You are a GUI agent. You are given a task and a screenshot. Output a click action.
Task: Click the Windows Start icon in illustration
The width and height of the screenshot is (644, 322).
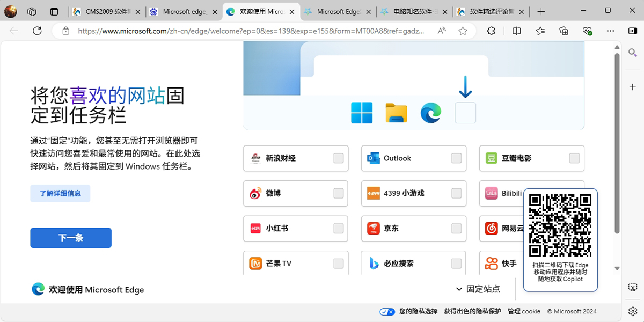362,113
